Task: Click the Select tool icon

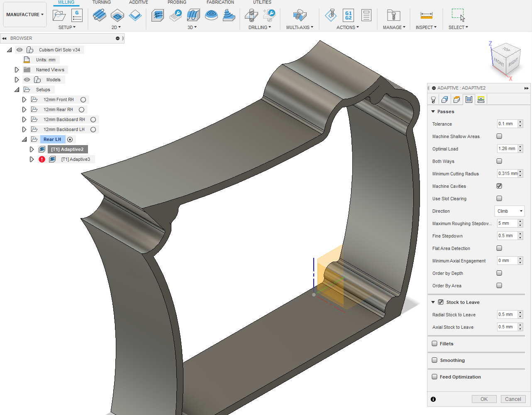Action: coord(458,15)
